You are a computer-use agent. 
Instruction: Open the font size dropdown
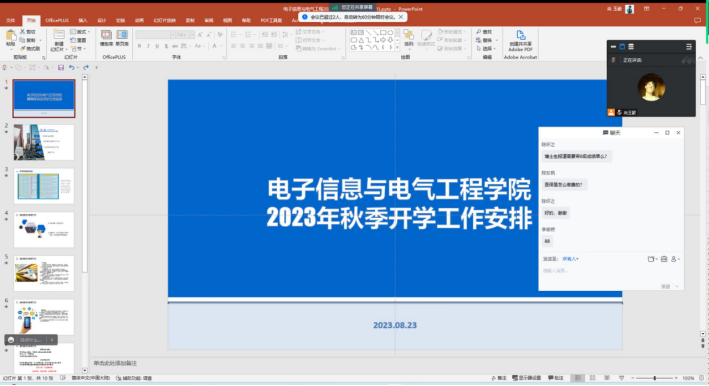[x=192, y=35]
